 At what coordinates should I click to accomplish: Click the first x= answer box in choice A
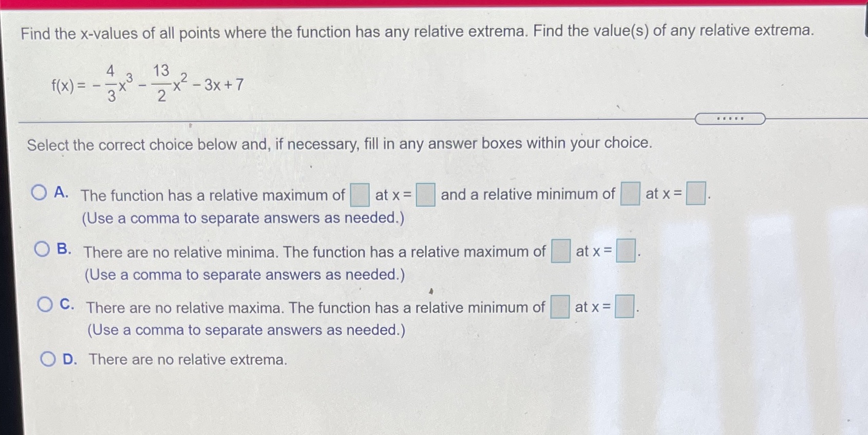click(x=426, y=194)
